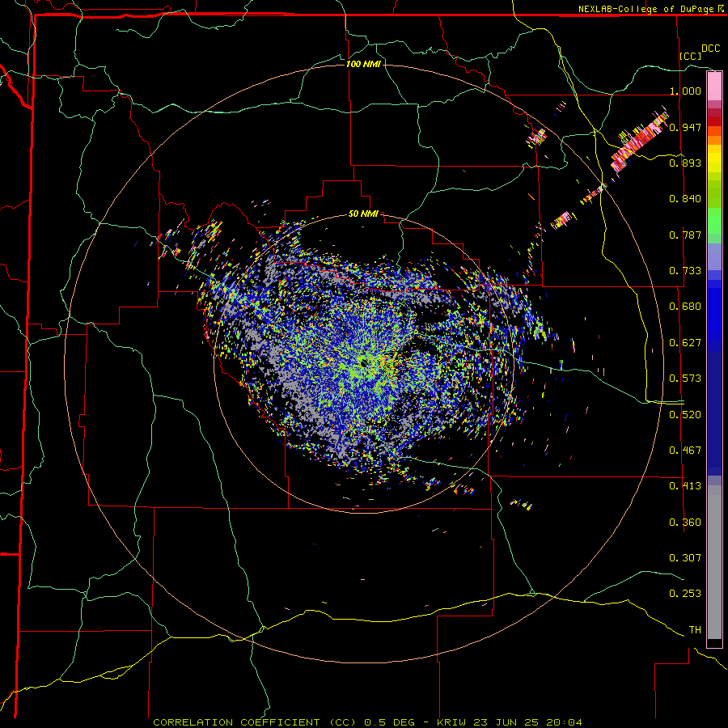Click the 0.520 legend value
This screenshot has width=728, height=728.
685,415
